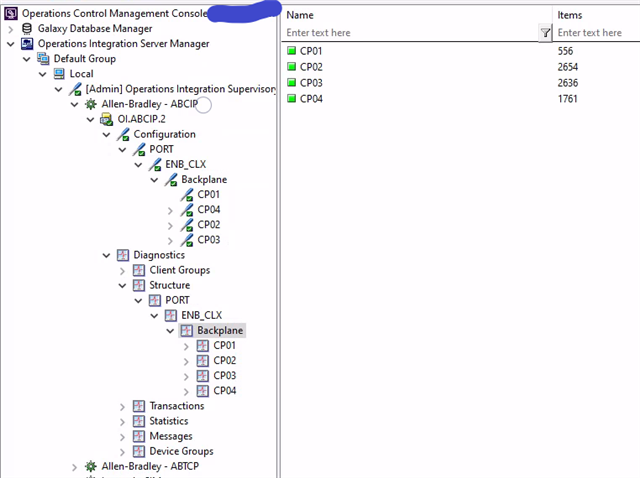Select CP02 under Diagnostics Backplane in tree
Image resolution: width=640 pixels, height=478 pixels.
[x=224, y=361]
